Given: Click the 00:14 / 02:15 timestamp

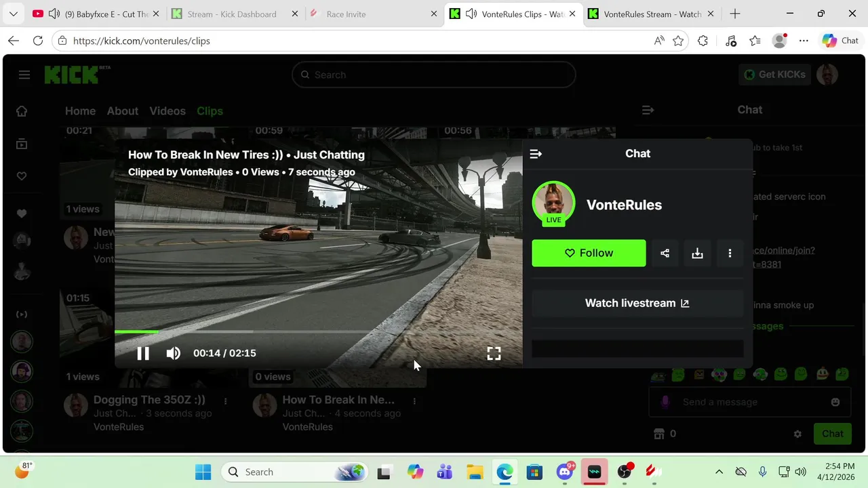Looking at the screenshot, I should [x=224, y=353].
